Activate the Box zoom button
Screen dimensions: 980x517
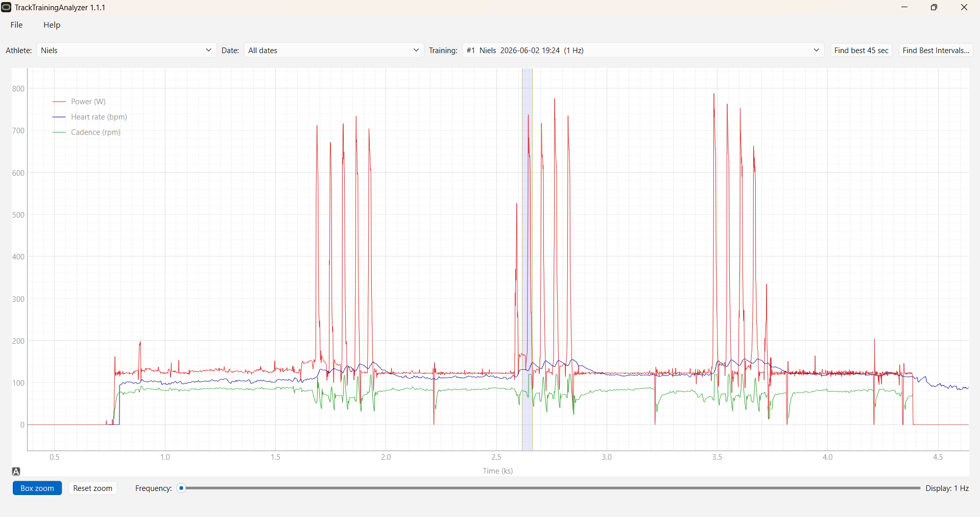coord(37,488)
